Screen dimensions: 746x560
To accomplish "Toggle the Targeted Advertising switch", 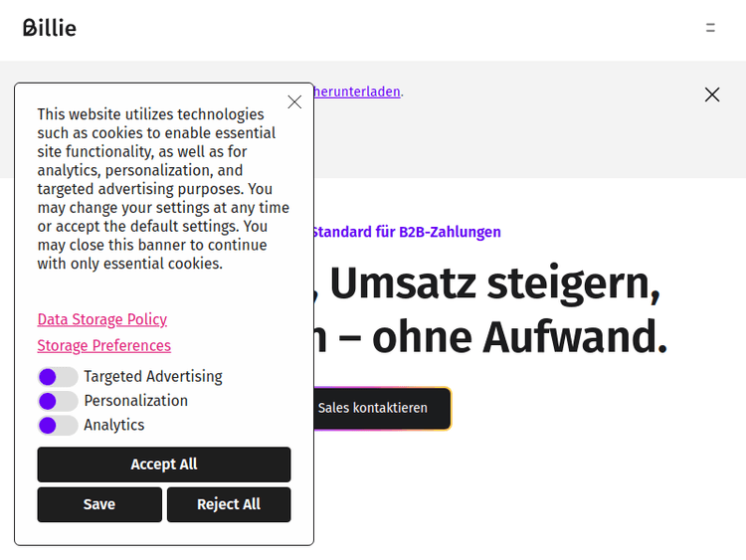I will pyautogui.click(x=58, y=377).
